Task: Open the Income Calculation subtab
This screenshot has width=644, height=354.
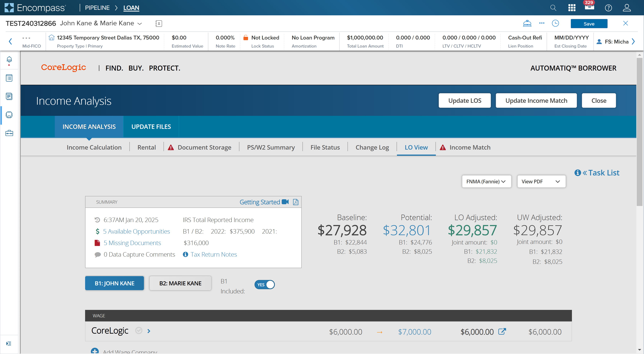Action: (x=94, y=147)
